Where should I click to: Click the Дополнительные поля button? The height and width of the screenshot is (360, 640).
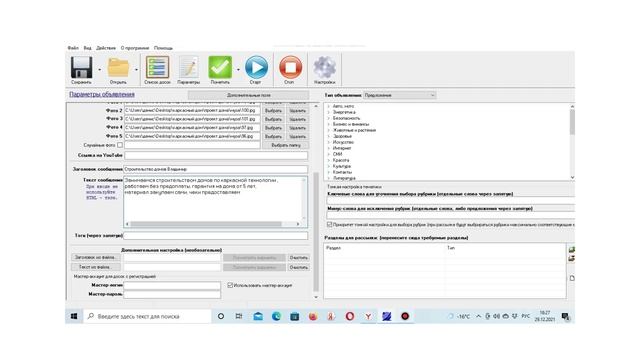coord(249,95)
